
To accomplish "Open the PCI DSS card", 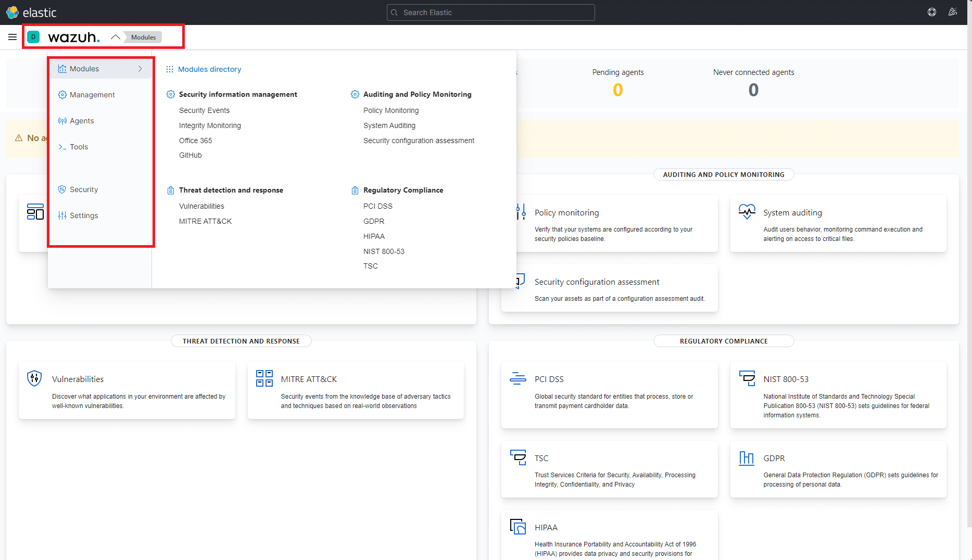I will coord(609,395).
